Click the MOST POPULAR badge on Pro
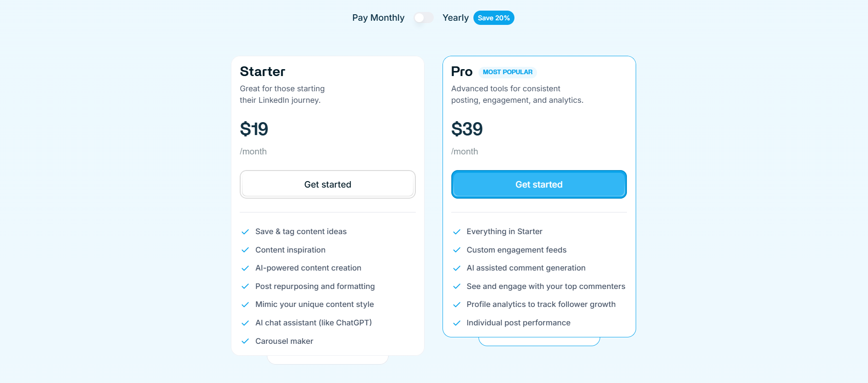This screenshot has width=868, height=383. tap(508, 72)
